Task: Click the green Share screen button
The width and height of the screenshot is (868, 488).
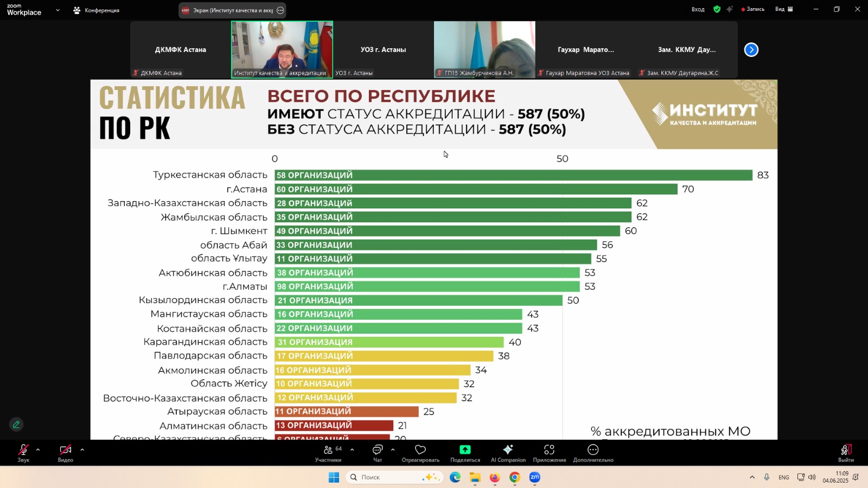Action: (465, 453)
